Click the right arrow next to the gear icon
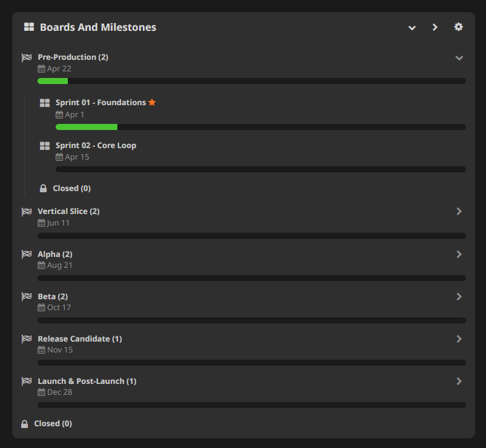The width and height of the screenshot is (486, 448). [435, 27]
